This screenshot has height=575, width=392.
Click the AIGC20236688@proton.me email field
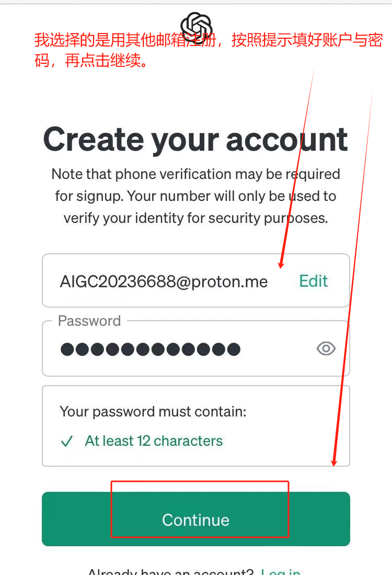196,280
